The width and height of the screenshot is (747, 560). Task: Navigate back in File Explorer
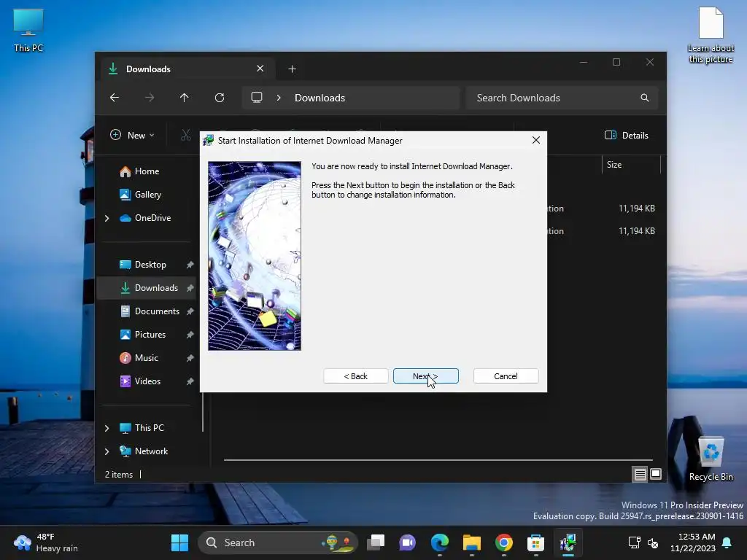115,98
